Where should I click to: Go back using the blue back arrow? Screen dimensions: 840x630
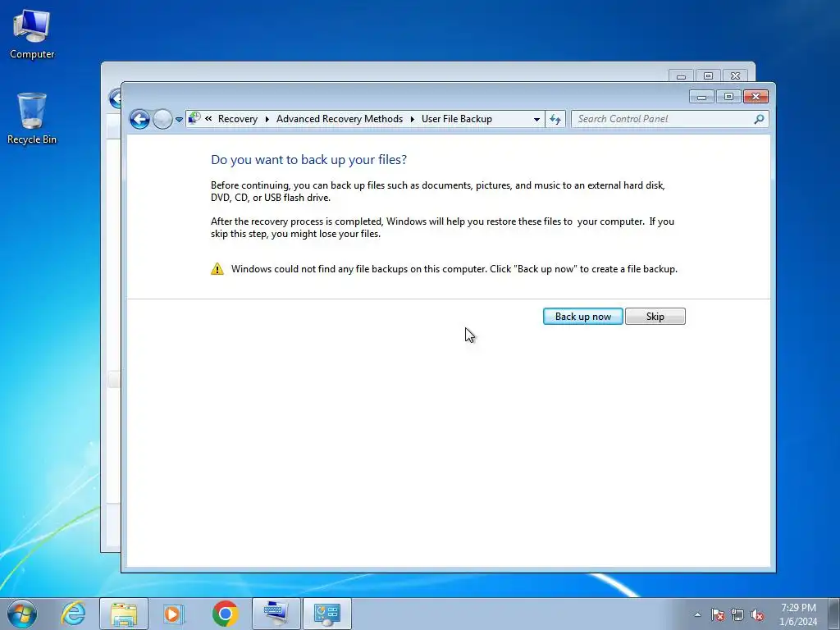139,119
